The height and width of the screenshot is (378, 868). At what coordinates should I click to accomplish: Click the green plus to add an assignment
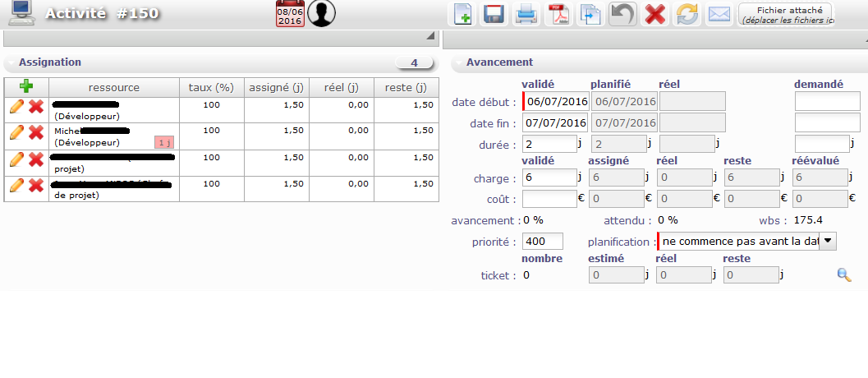tap(26, 86)
